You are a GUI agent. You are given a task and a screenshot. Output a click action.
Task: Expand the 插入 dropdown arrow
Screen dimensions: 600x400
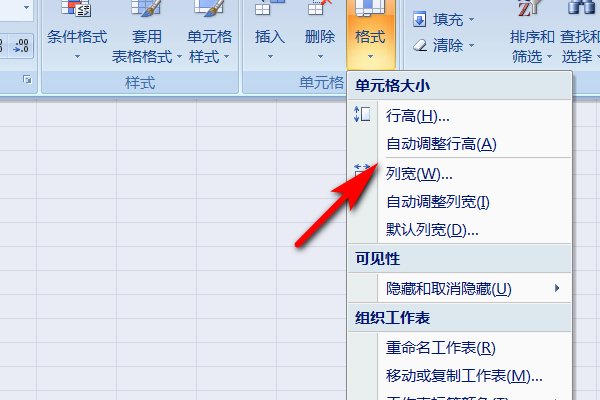point(270,57)
